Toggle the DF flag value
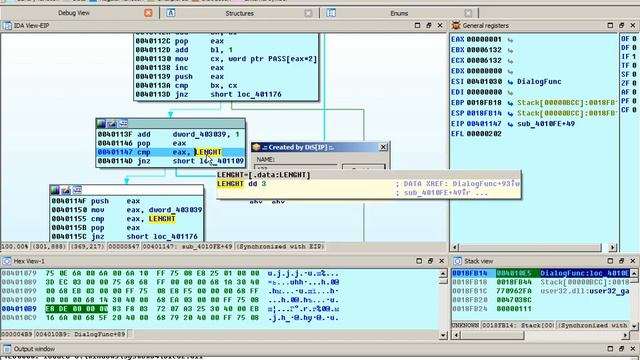The width and height of the screenshot is (640, 360). coord(634,48)
